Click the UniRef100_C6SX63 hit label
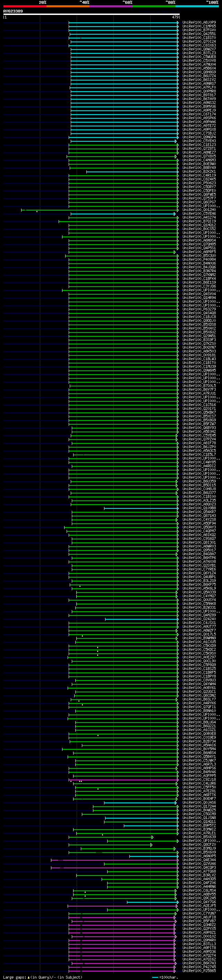 click(199, 45)
